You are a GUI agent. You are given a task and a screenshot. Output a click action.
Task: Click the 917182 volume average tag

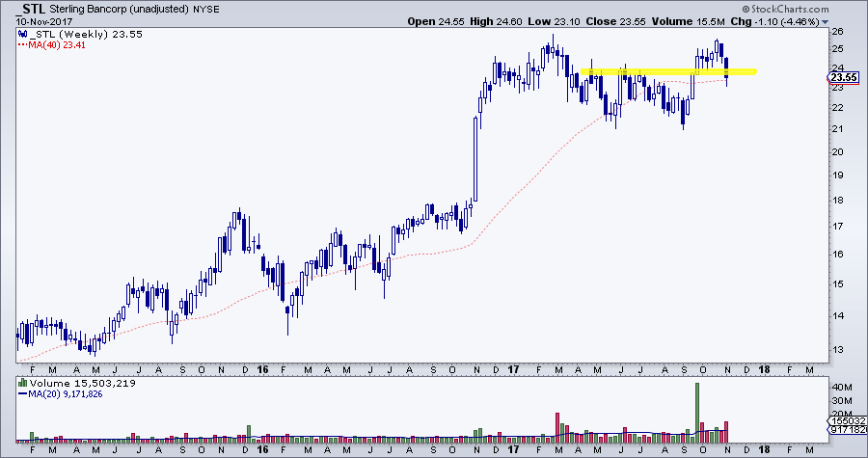click(x=849, y=429)
